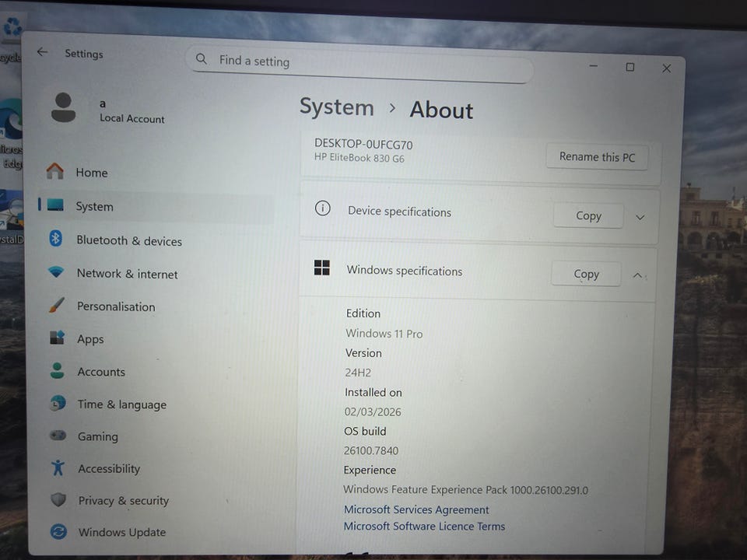This screenshot has width=747, height=560.
Task: Click the search magnifier icon
Action: (x=202, y=59)
